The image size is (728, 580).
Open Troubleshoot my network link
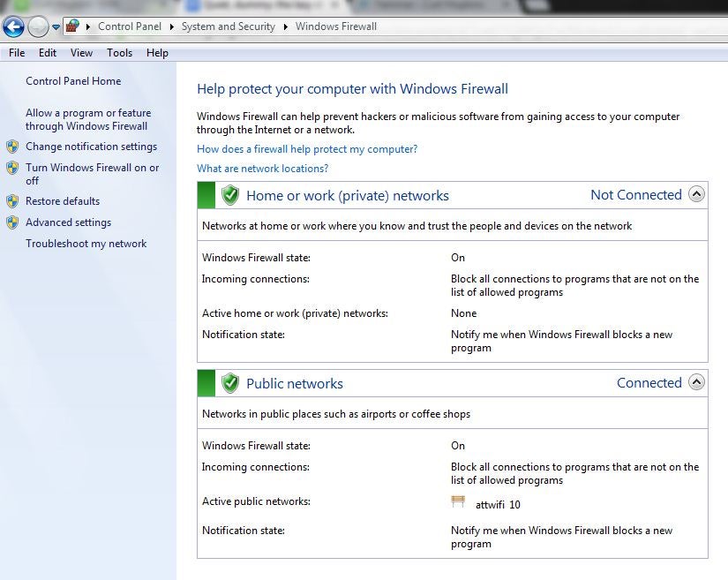pyautogui.click(x=86, y=244)
